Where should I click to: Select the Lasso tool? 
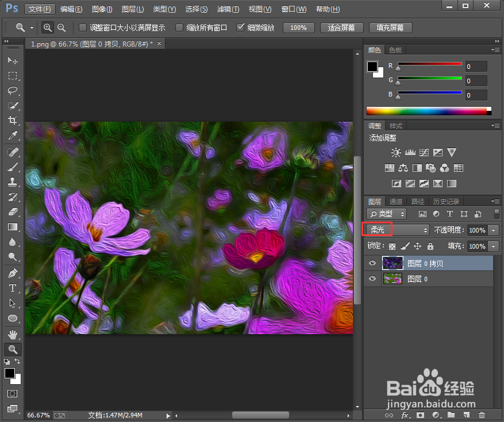[x=13, y=91]
